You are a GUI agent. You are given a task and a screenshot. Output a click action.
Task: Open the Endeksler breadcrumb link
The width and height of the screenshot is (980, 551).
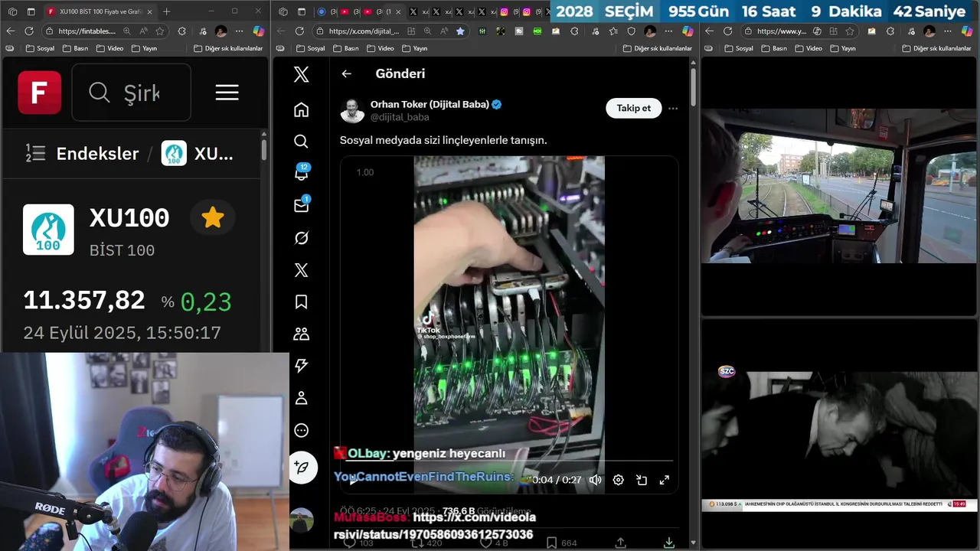click(97, 154)
